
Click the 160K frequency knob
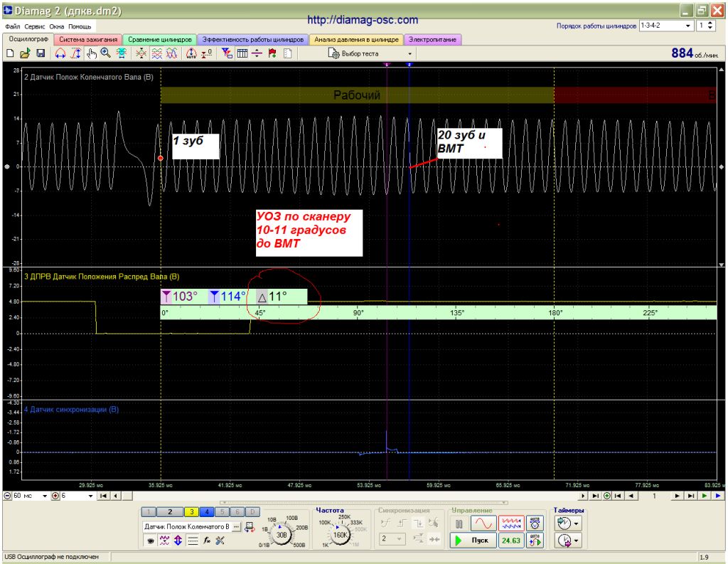pos(341,535)
